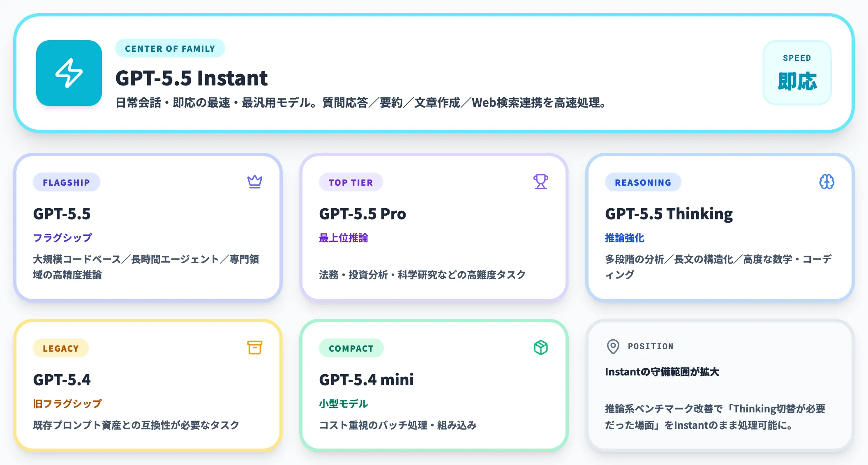Click the archive box icon on GPT-5.4 card
This screenshot has width=868, height=465.
[255, 348]
